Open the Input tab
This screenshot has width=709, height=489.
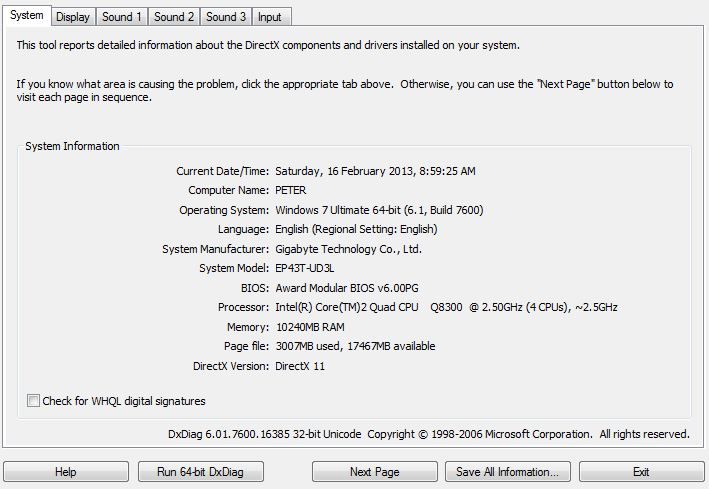pyautogui.click(x=269, y=17)
